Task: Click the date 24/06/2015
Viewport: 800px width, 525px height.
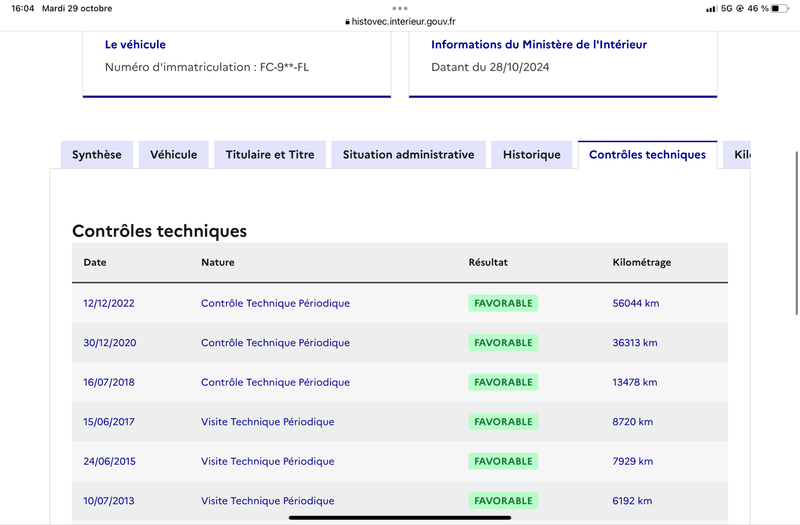Action: pos(109,461)
